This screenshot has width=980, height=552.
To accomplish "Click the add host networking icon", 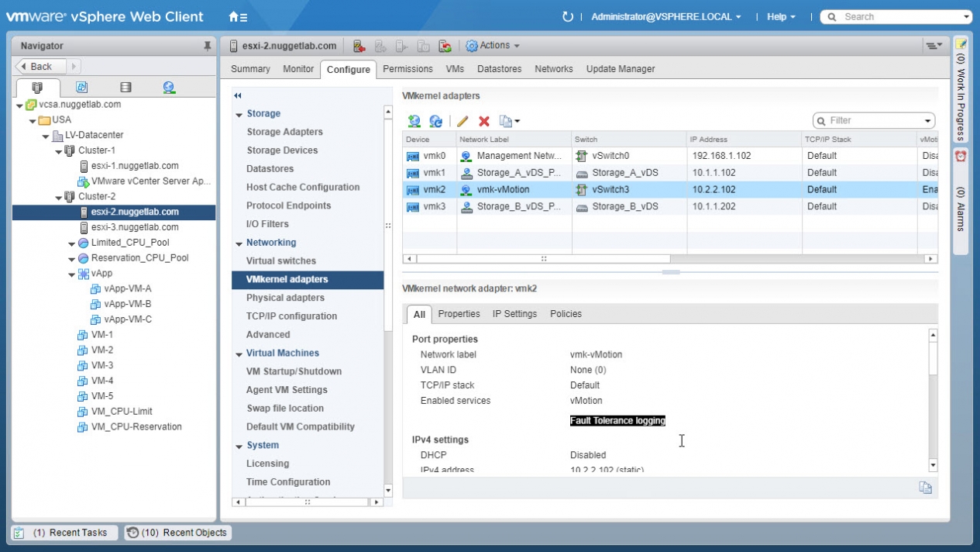I will click(x=414, y=121).
